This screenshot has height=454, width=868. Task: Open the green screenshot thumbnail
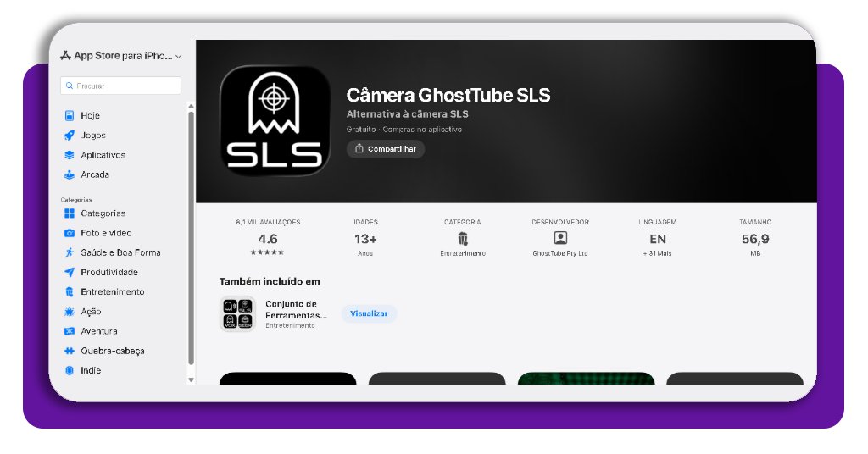point(587,379)
